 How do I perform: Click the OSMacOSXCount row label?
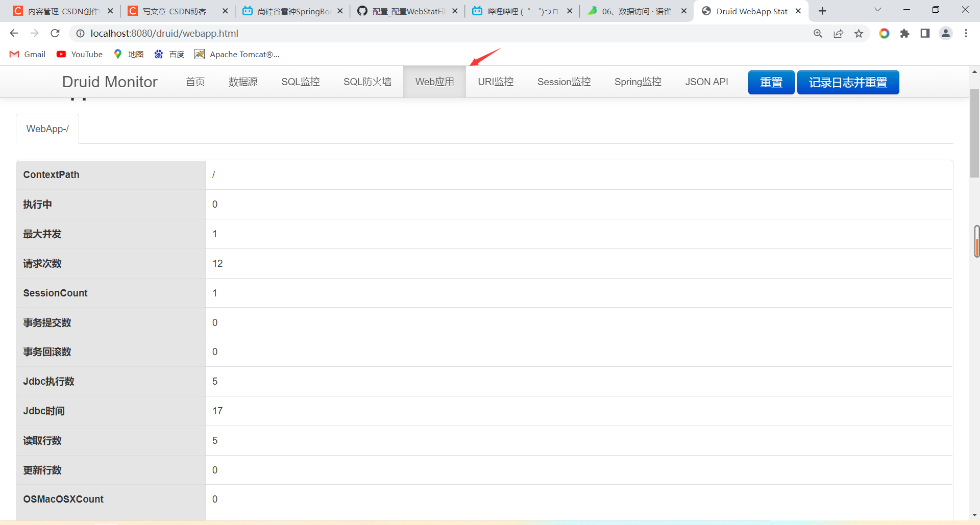pos(63,499)
